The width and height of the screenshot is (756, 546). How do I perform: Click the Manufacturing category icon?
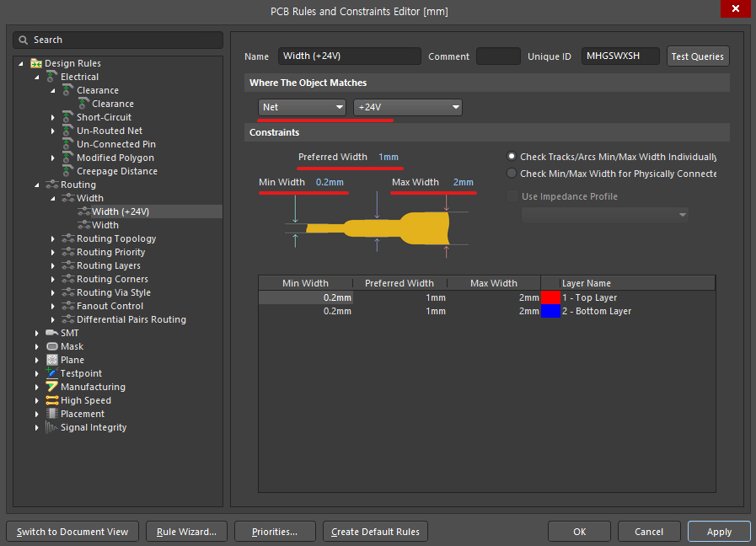pos(52,387)
